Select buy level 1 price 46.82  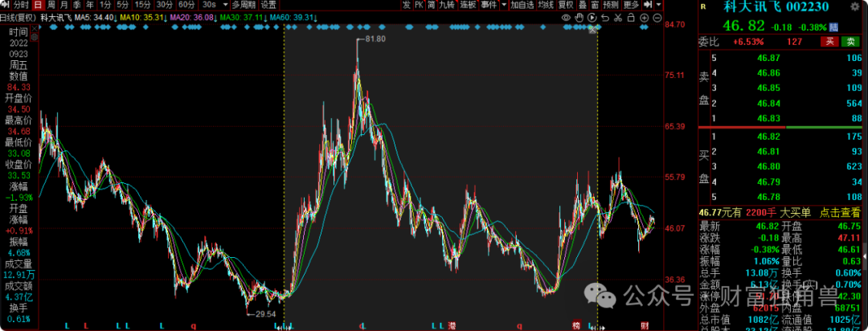[770, 136]
